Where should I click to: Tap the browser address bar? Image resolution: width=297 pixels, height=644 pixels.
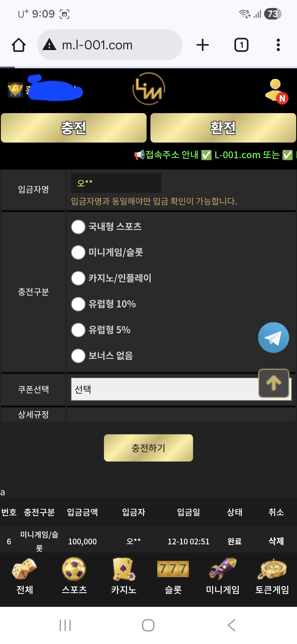point(110,45)
